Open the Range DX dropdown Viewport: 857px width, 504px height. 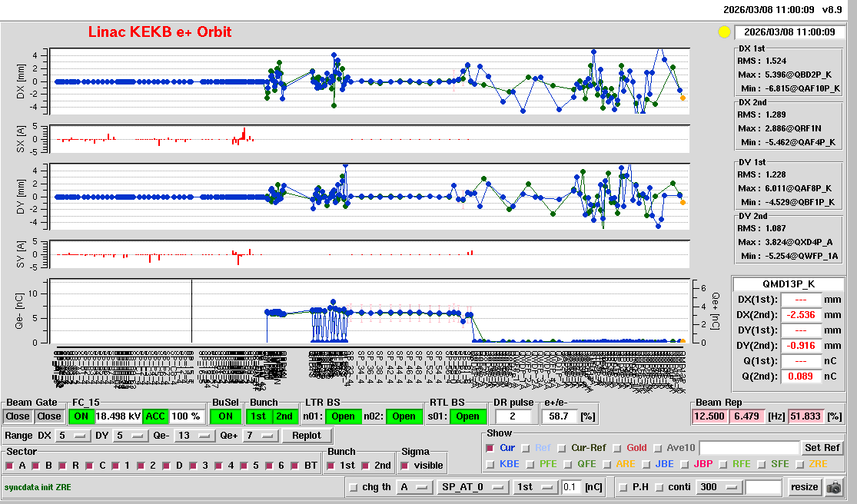tap(72, 436)
